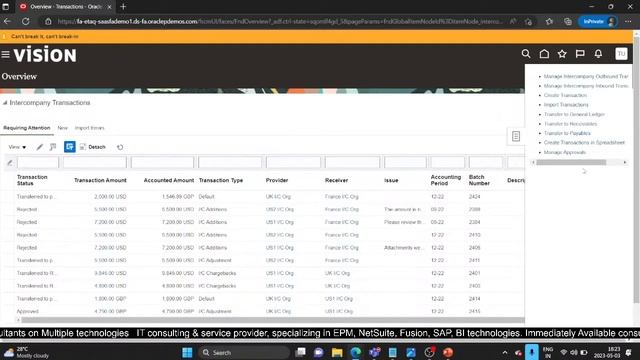The image size is (640, 360).
Task: Open the View dropdown menu
Action: 17,147
